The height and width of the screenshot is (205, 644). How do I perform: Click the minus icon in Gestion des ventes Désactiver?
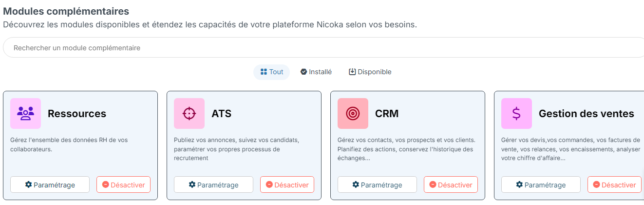596,185
